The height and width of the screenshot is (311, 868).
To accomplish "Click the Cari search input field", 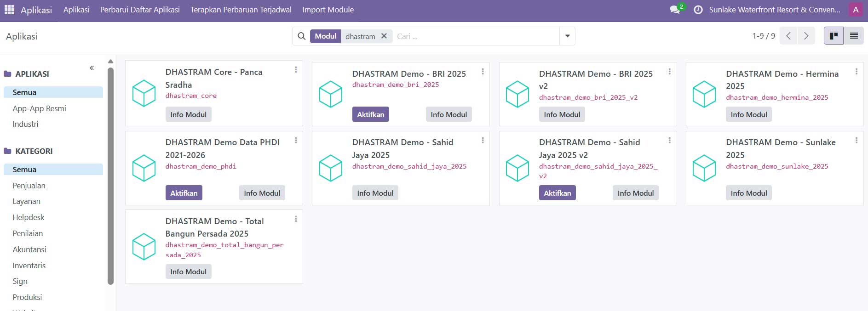I will tap(476, 36).
